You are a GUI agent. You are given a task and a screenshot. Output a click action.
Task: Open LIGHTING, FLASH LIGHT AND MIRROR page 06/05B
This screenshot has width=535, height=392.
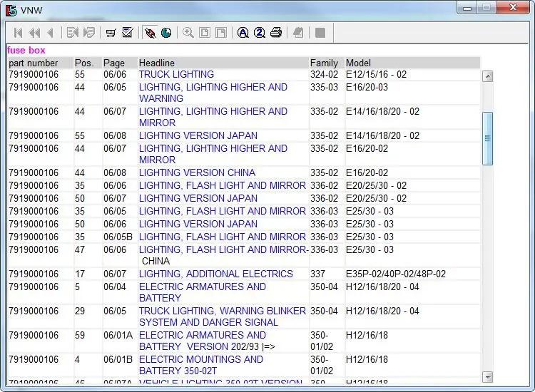click(222, 237)
